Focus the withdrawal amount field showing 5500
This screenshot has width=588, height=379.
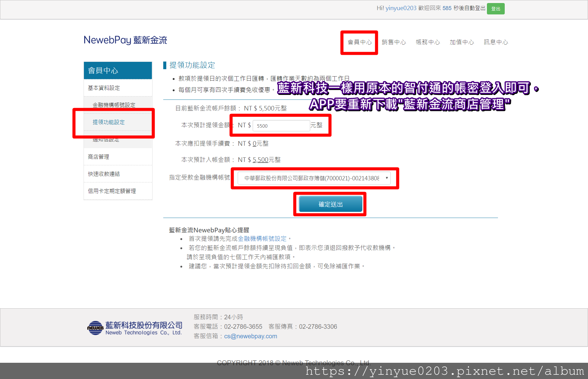tap(281, 126)
